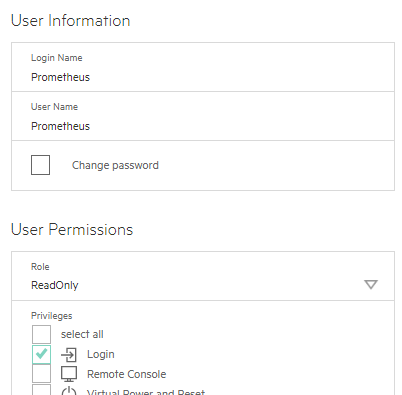Uncheck the Login privilege checkbox
The image size is (402, 395).
[x=41, y=354]
